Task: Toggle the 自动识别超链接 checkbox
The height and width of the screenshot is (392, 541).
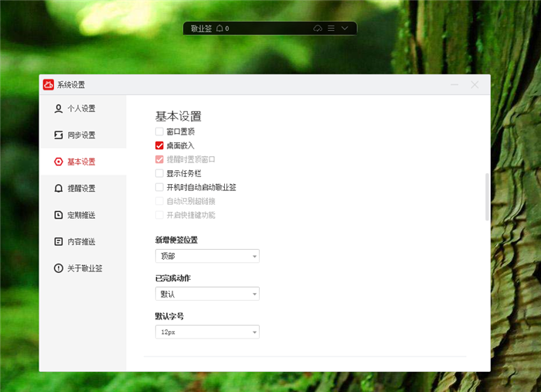Action: (159, 201)
